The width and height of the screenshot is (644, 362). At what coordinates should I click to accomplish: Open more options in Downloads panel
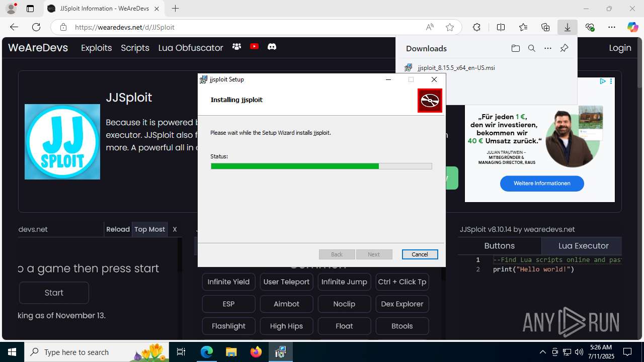click(548, 48)
